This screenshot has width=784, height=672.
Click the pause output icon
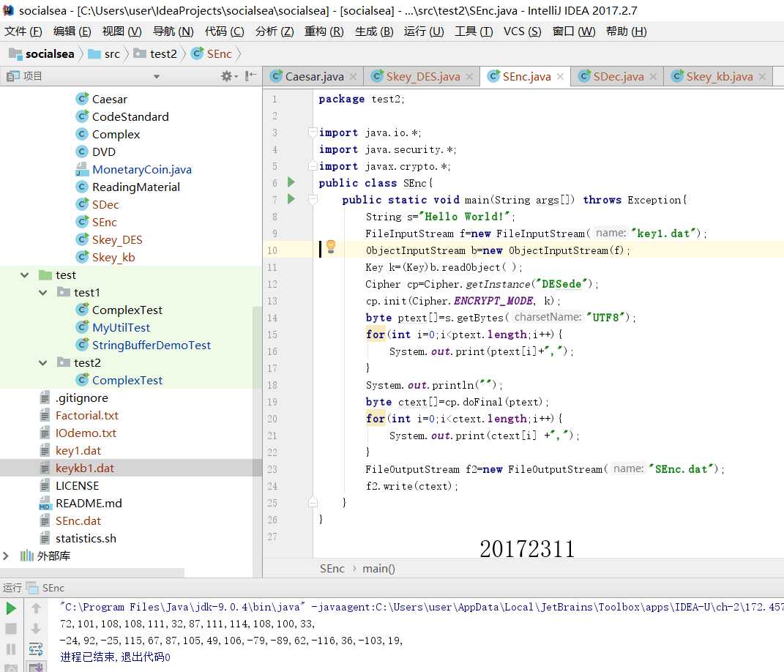point(11,649)
